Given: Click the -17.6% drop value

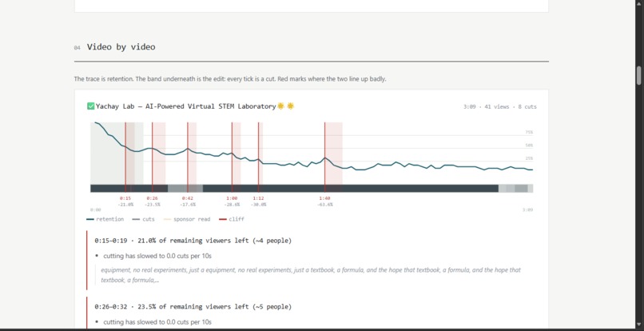Looking at the screenshot, I should click(188, 205).
